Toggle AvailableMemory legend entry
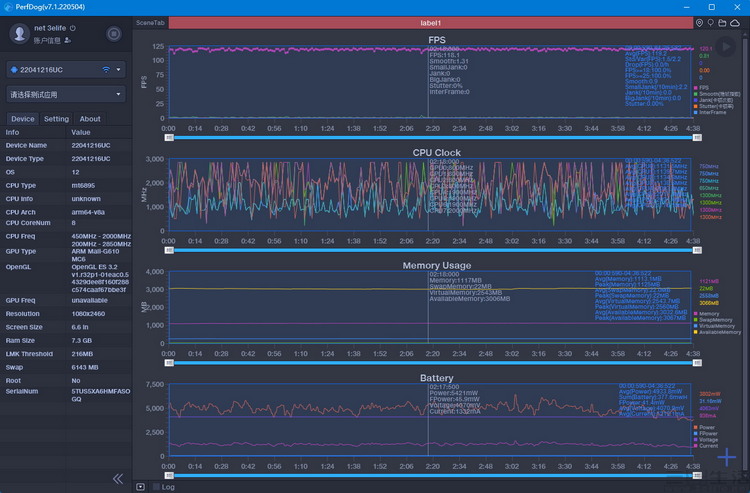750x493 pixels. point(717,332)
